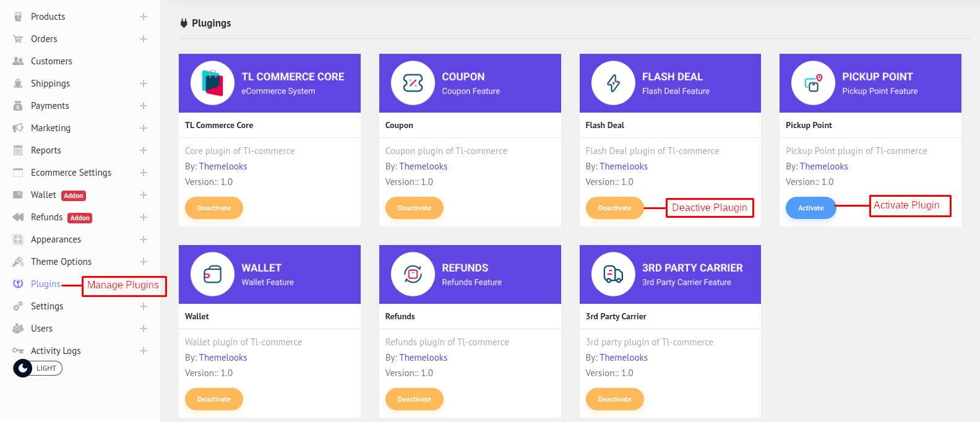Screen dimensions: 980x422
Task: Deactivate the Flash Deal plugin
Action: point(614,208)
